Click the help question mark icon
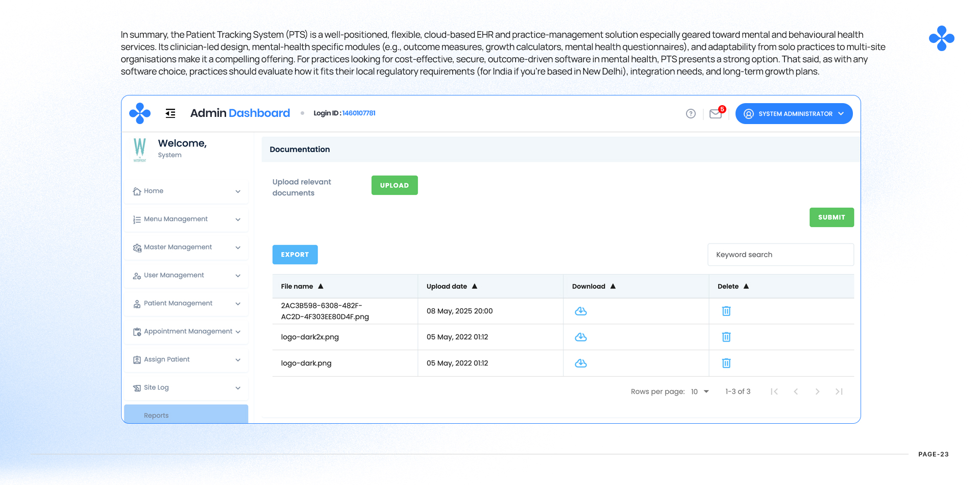 691,114
